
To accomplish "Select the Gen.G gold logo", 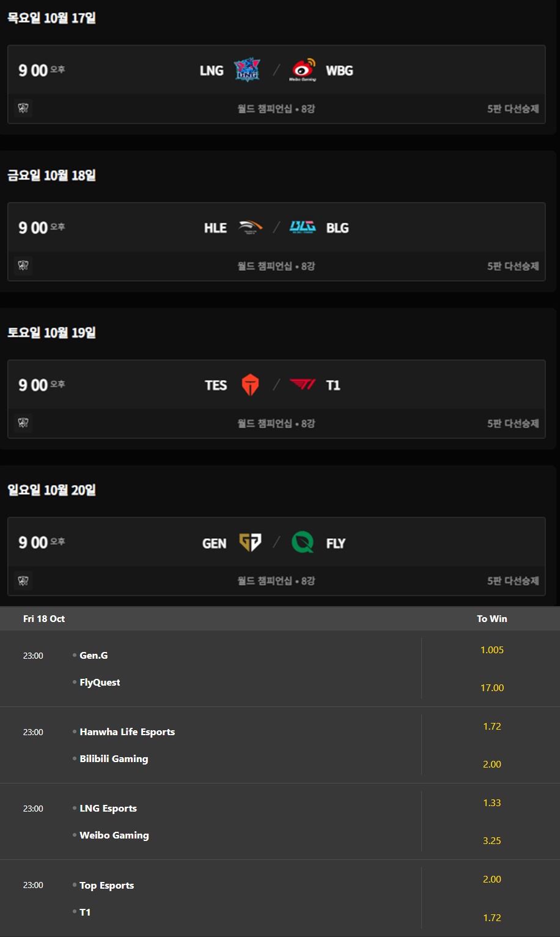I will coord(250,542).
